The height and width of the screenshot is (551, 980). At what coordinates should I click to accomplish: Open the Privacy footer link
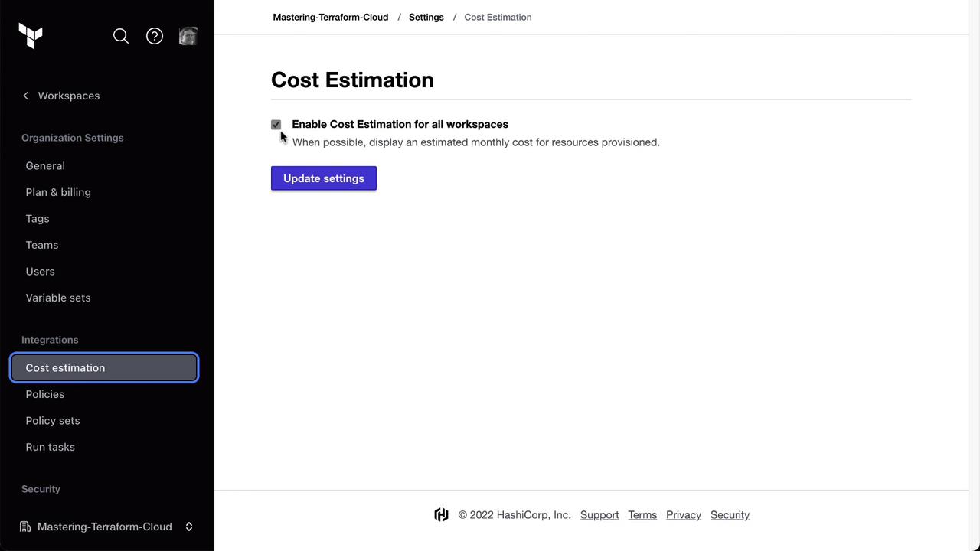(x=684, y=515)
